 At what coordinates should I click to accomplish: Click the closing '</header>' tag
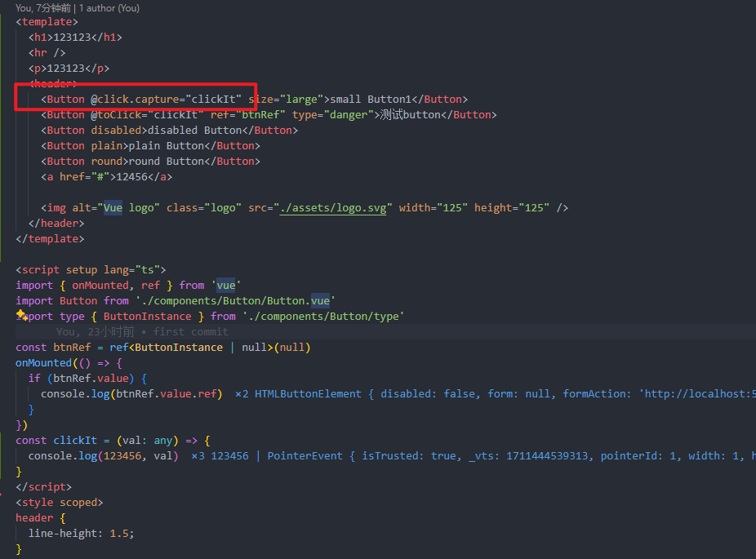click(x=56, y=223)
